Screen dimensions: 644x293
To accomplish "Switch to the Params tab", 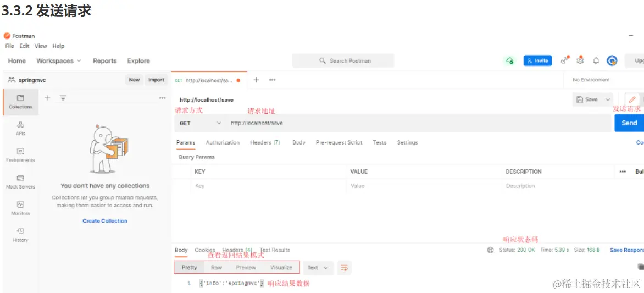I will (186, 142).
